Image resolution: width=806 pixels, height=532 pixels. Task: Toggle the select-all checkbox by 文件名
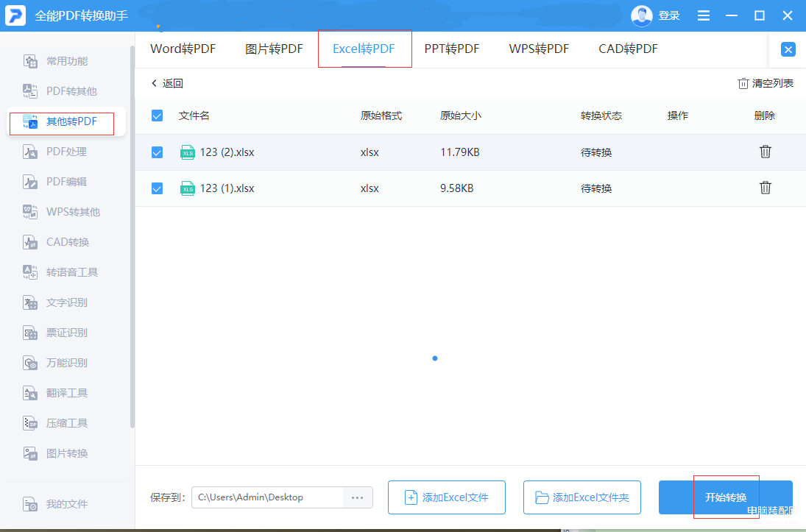click(x=158, y=116)
